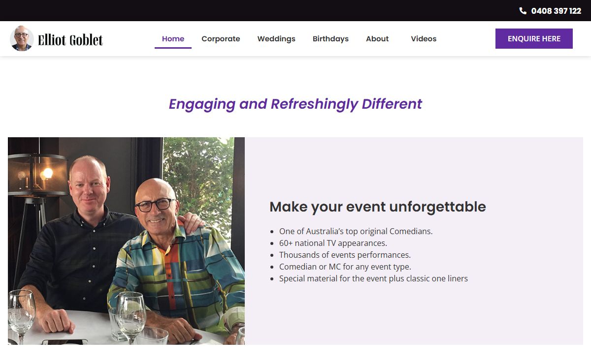
Task: Open the Elliot Goblet site title
Action: coord(70,39)
